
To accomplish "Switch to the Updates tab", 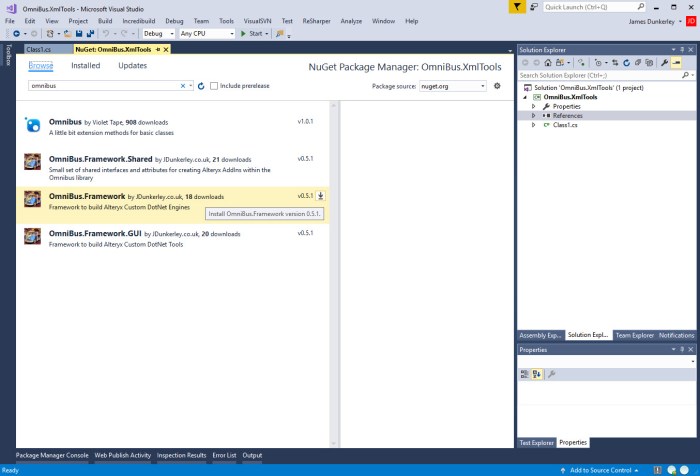I will [x=133, y=66].
